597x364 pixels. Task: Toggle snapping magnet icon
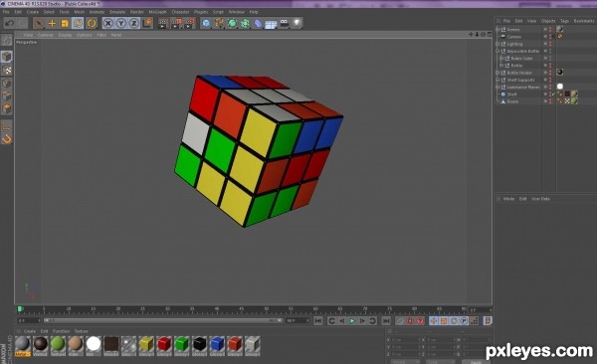(7, 139)
